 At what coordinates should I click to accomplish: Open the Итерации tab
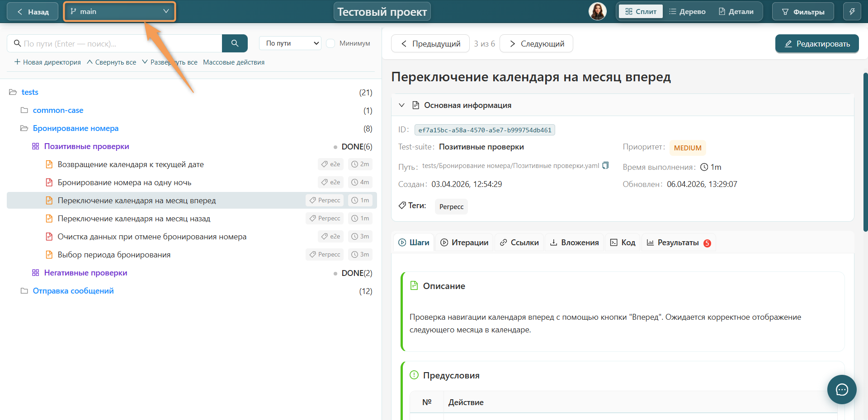coord(464,243)
